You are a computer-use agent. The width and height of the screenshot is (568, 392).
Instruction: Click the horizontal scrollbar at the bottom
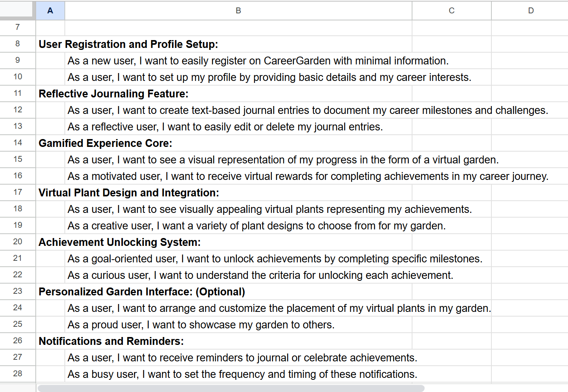231,388
